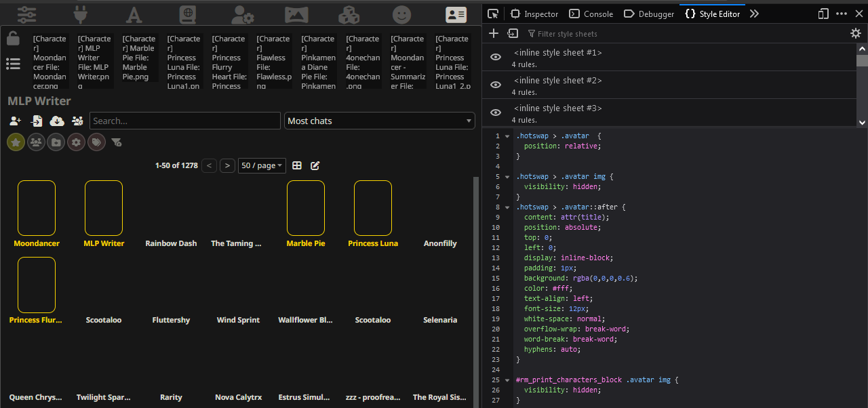
Task: Click the import style sheet icon
Action: click(513, 33)
